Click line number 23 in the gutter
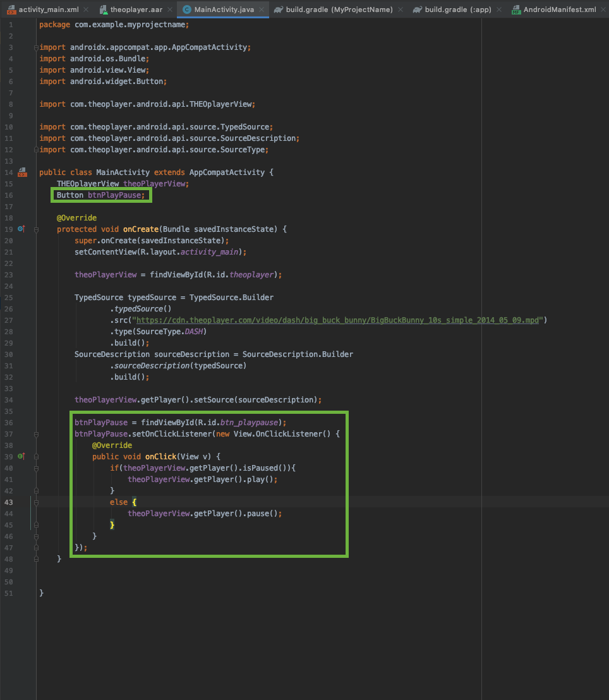Viewport: 609px width, 700px height. [9, 275]
